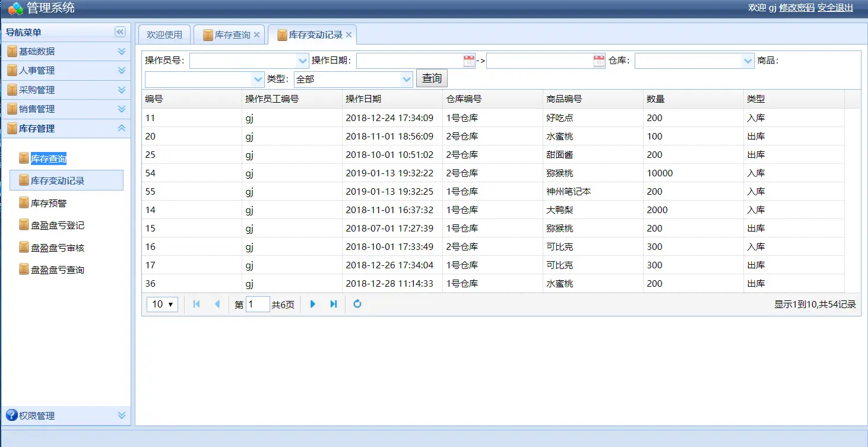Select row number 36

tap(493, 283)
